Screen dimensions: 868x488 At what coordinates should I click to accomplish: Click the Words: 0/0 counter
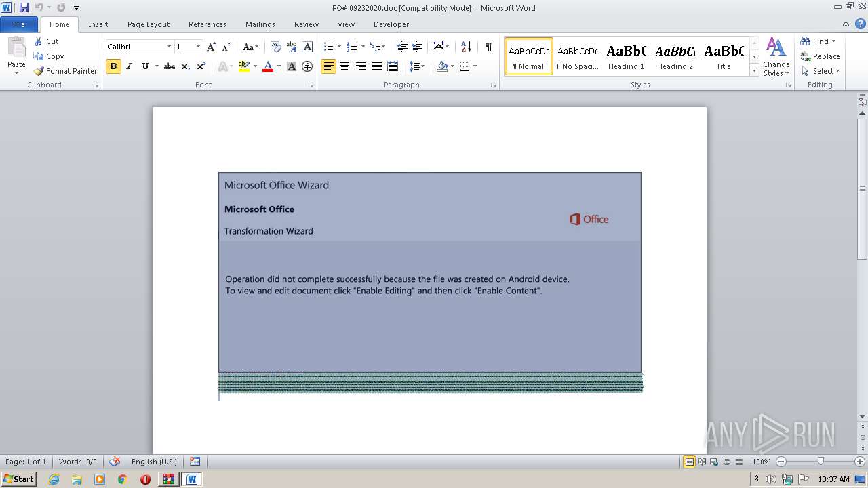(77, 462)
